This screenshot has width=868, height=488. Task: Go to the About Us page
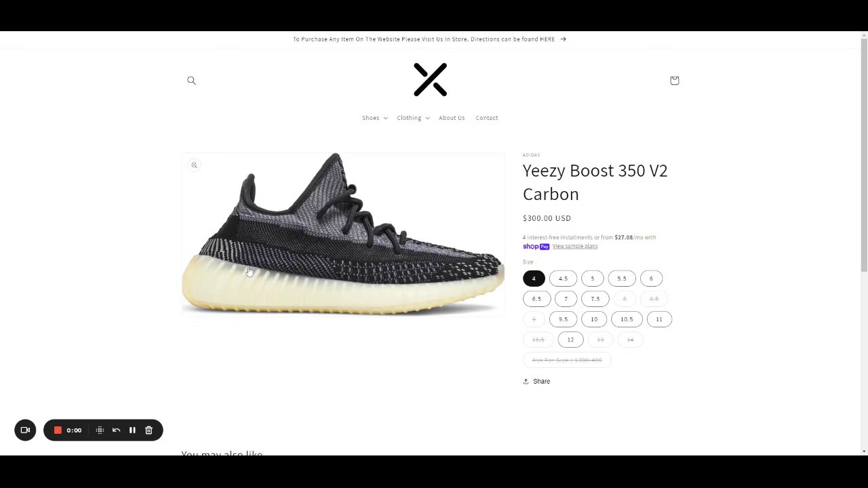(452, 118)
